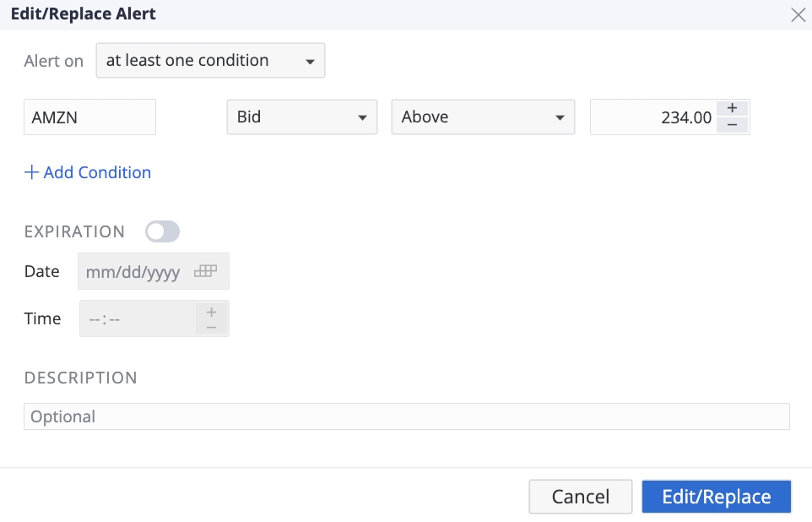Open the 'at least one condition' dropdown

point(210,61)
